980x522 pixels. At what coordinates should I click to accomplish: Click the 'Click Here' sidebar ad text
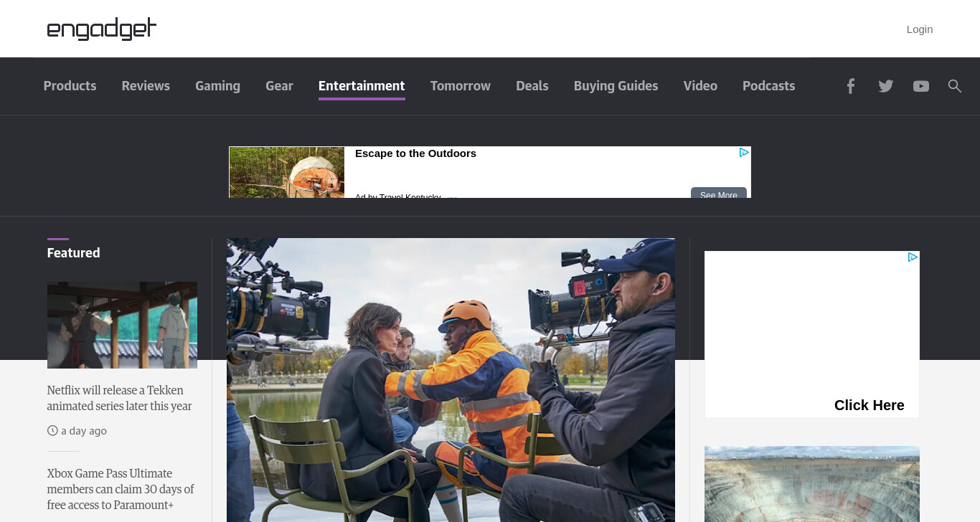coord(869,405)
